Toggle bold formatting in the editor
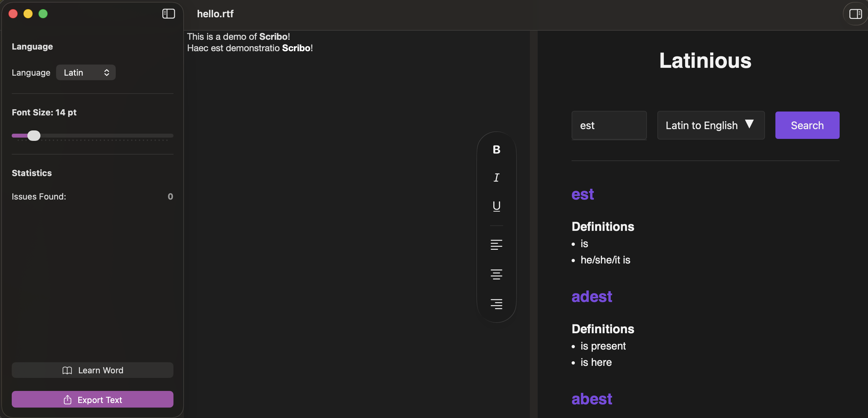 496,150
